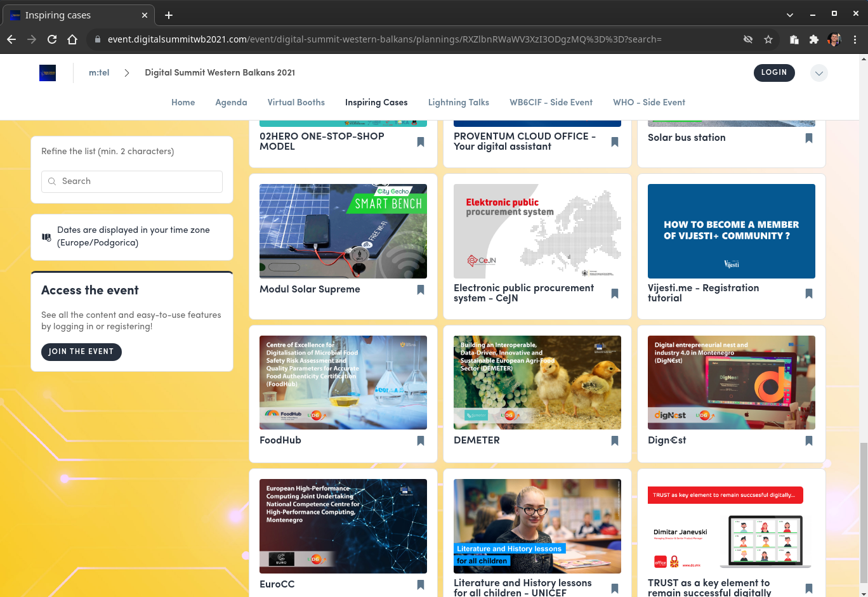This screenshot has width=868, height=597.
Task: Open the Elektronic public procurement thumbnail
Action: pyautogui.click(x=537, y=232)
